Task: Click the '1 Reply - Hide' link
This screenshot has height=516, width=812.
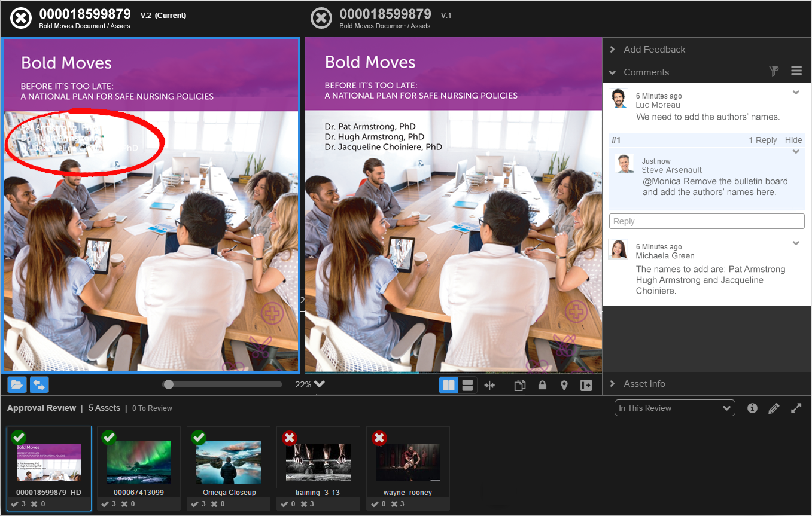Action: click(775, 140)
